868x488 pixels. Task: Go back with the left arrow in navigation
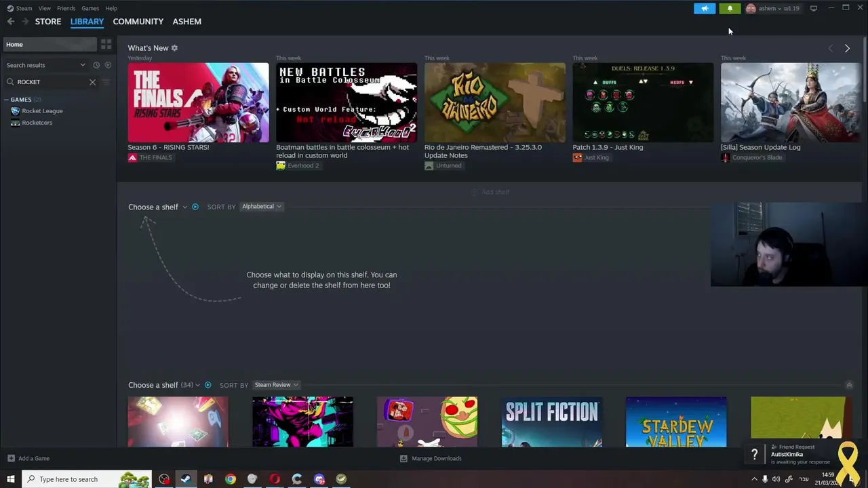[x=11, y=22]
